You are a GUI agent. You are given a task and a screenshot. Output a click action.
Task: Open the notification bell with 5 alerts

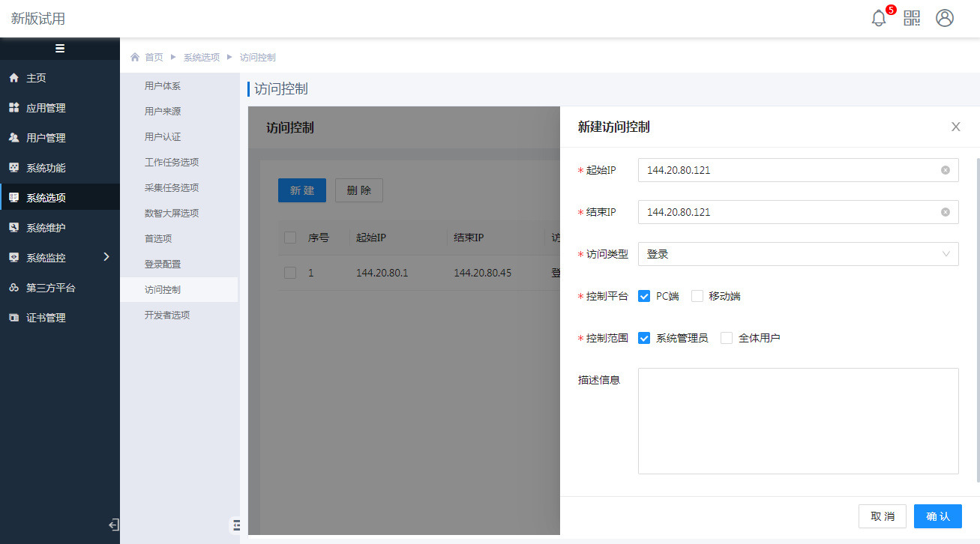879,19
